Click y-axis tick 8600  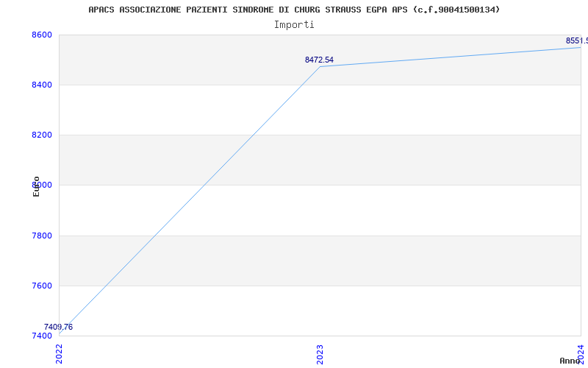tap(42, 35)
